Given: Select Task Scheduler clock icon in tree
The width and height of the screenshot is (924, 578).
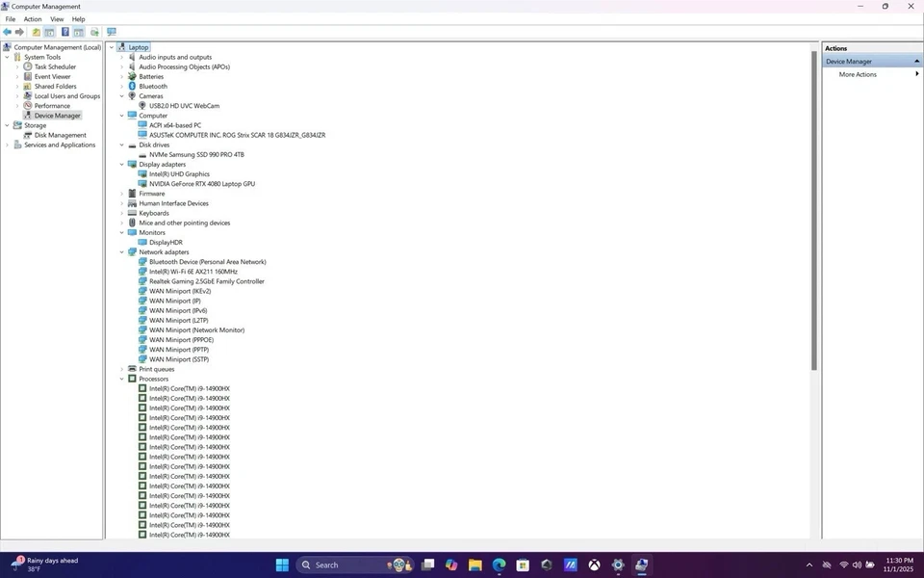Looking at the screenshot, I should click(28, 66).
